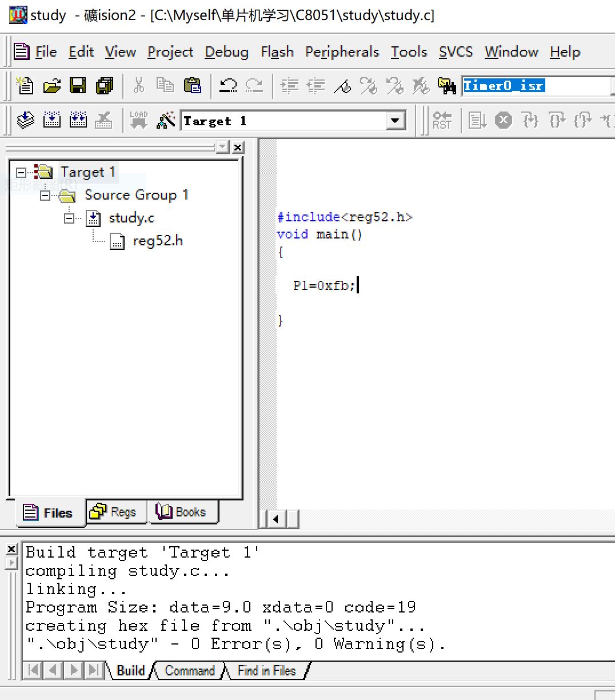Click the Step over braces icon
This screenshot has height=700, width=615.
[x=557, y=121]
